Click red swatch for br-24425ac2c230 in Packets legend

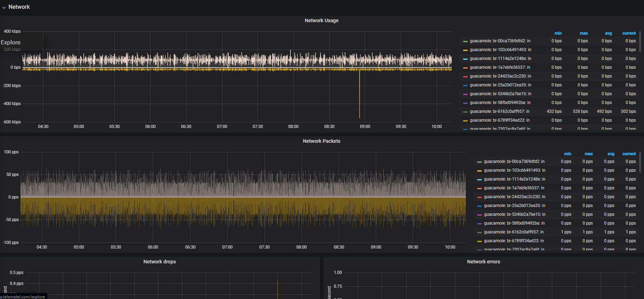click(479, 197)
